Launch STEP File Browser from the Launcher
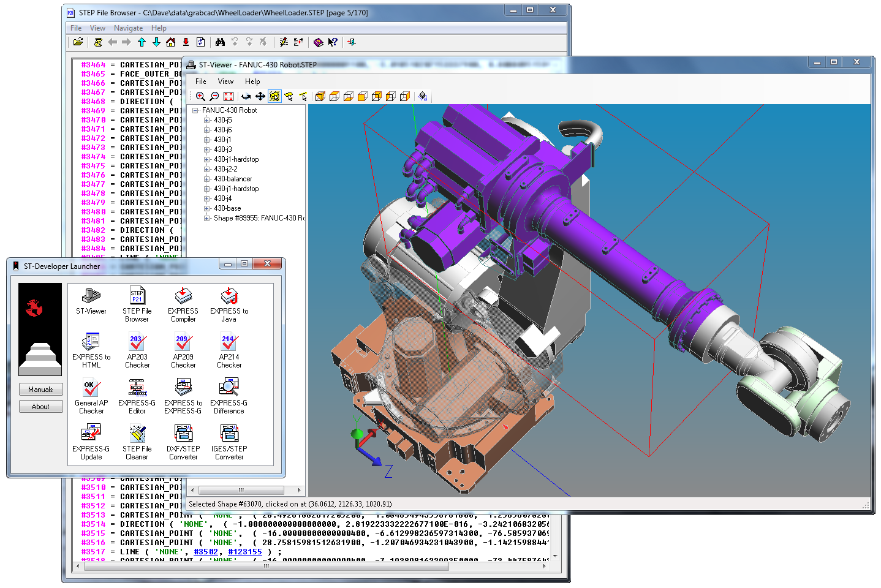This screenshot has width=881, height=588. click(137, 304)
